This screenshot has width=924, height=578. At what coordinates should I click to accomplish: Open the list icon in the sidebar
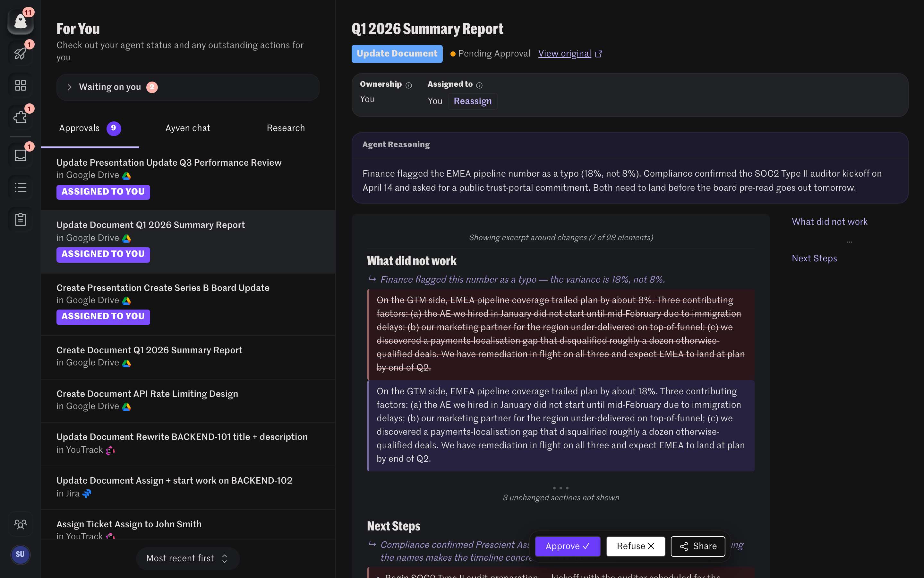click(21, 187)
